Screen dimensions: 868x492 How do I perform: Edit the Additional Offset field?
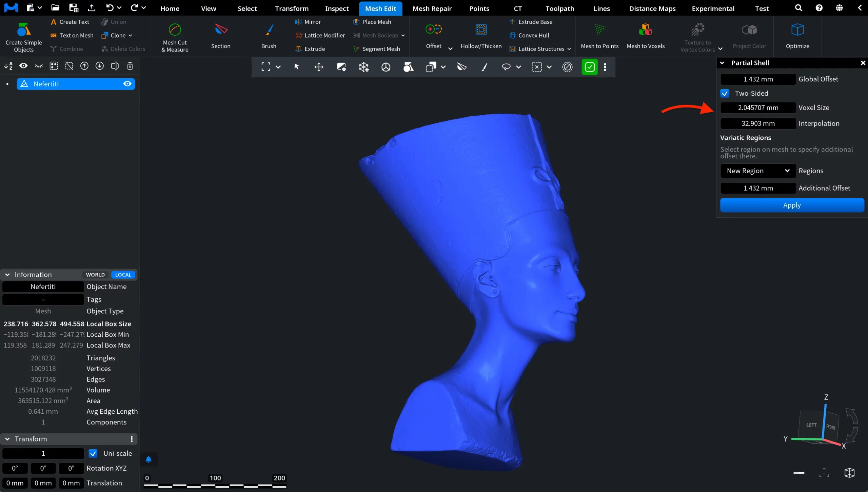pos(758,188)
